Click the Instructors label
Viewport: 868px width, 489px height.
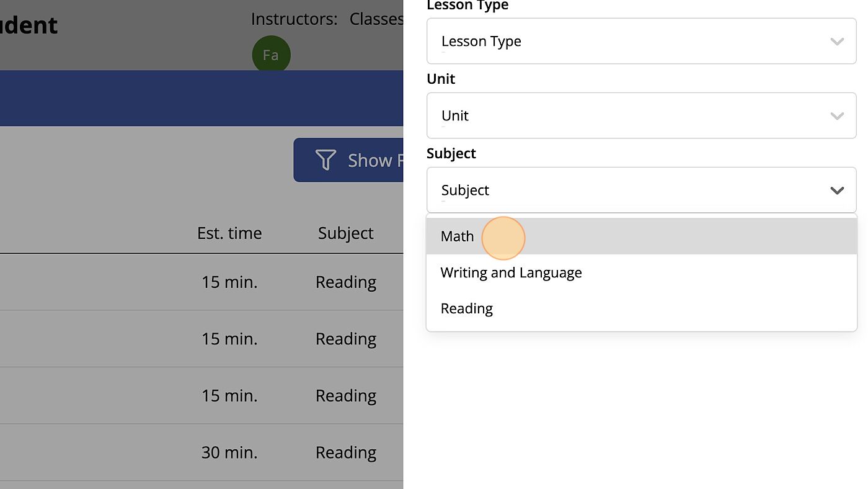(294, 19)
